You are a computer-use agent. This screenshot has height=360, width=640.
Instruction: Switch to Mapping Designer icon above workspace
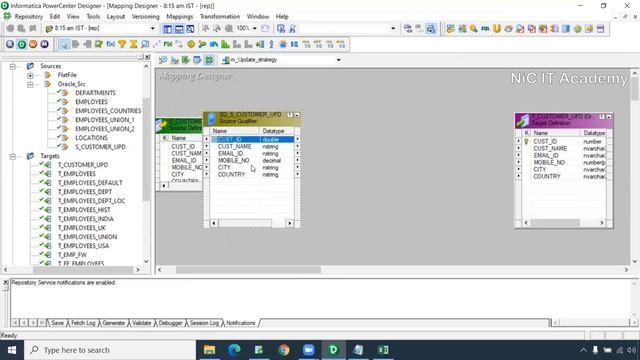[209, 60]
